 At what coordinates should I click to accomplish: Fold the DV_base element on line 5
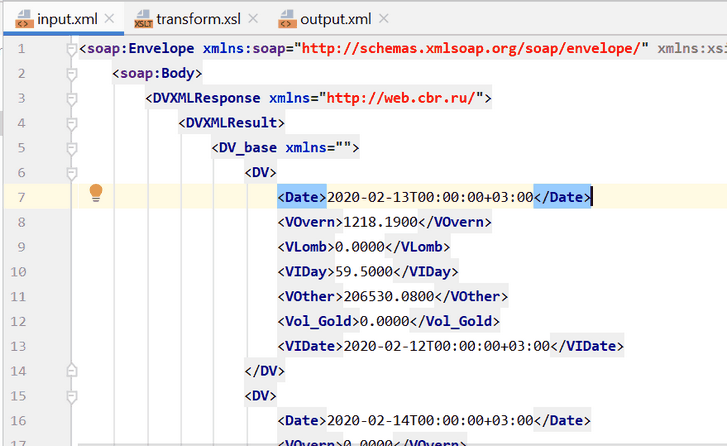tap(70, 148)
